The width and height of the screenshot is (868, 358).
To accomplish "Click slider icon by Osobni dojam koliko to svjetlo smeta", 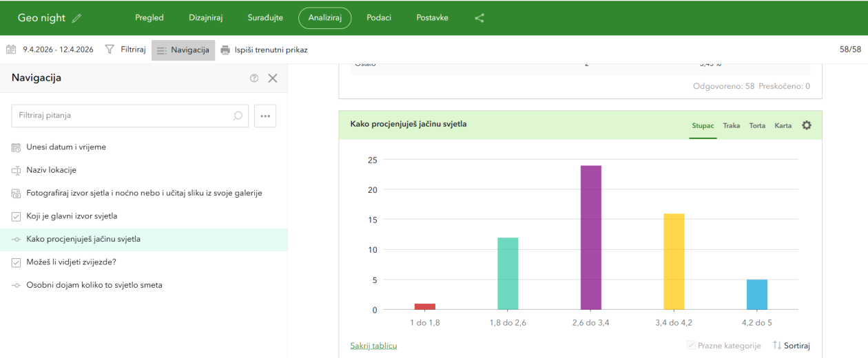I will 16,285.
